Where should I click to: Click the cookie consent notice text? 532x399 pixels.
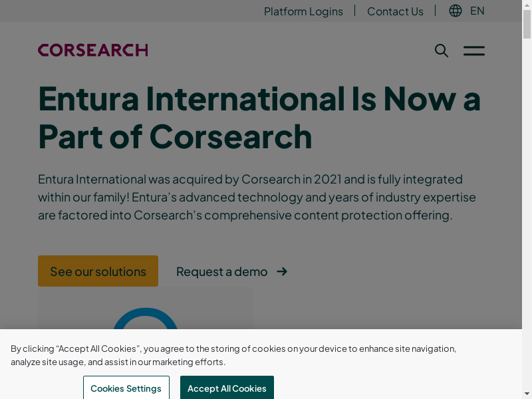click(x=233, y=355)
